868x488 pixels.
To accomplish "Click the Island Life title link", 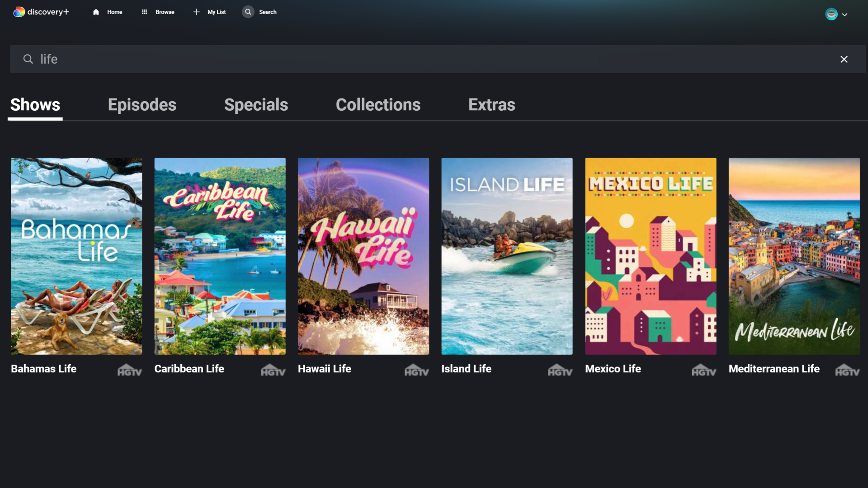I will pos(466,369).
